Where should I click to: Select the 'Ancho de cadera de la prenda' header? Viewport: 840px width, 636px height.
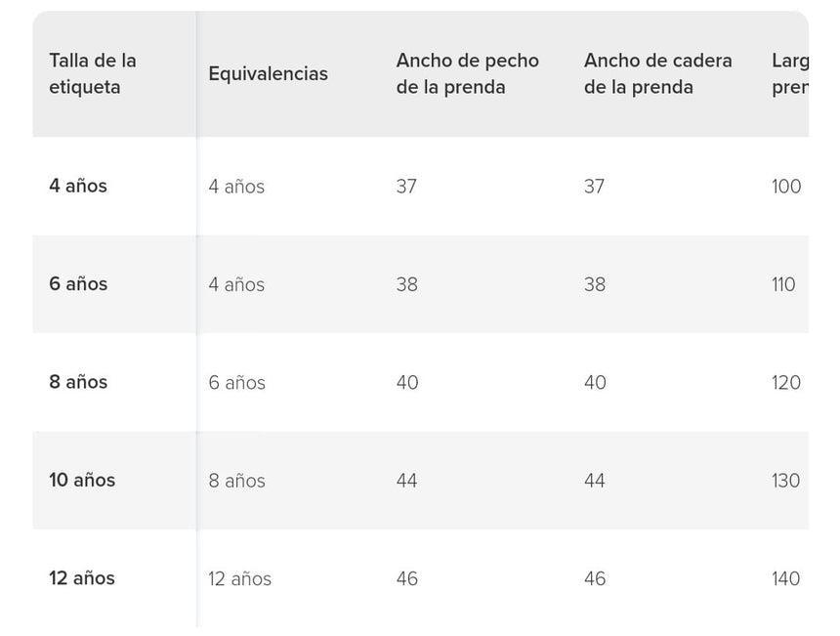pos(657,73)
